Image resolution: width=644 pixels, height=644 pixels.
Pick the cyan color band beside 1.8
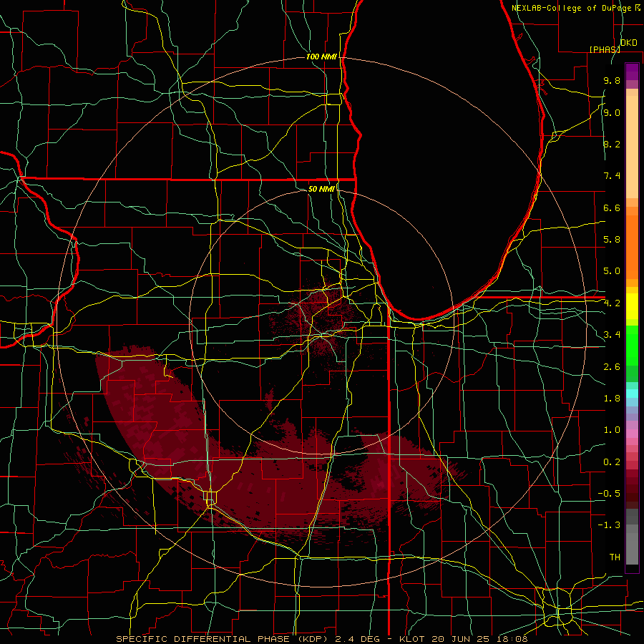[632, 394]
